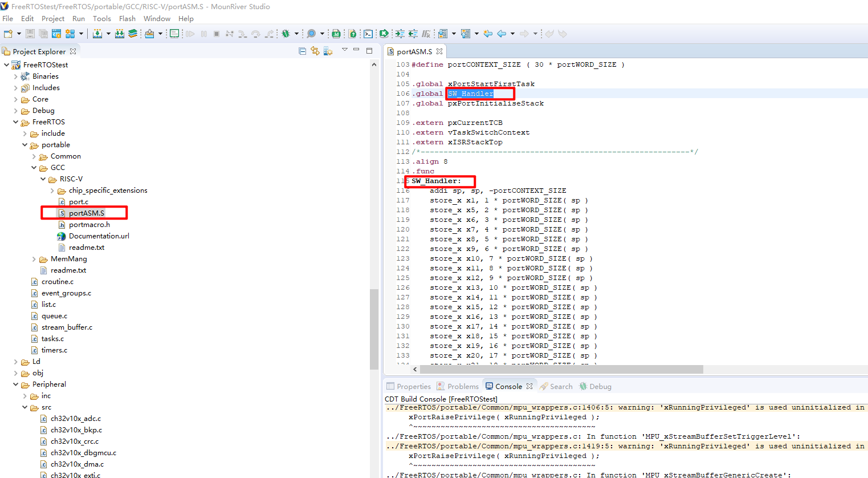The height and width of the screenshot is (478, 868).
Task: Switch to the Debug tab in bottom panel
Action: pos(596,386)
